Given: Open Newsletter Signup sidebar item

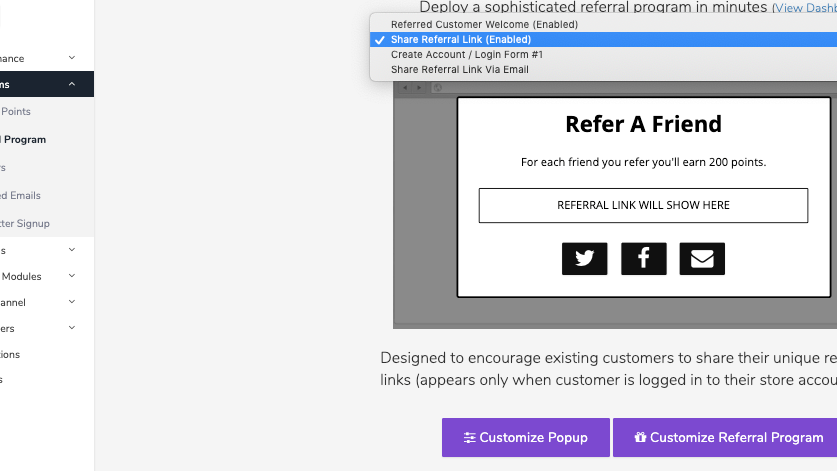Looking at the screenshot, I should tap(26, 223).
